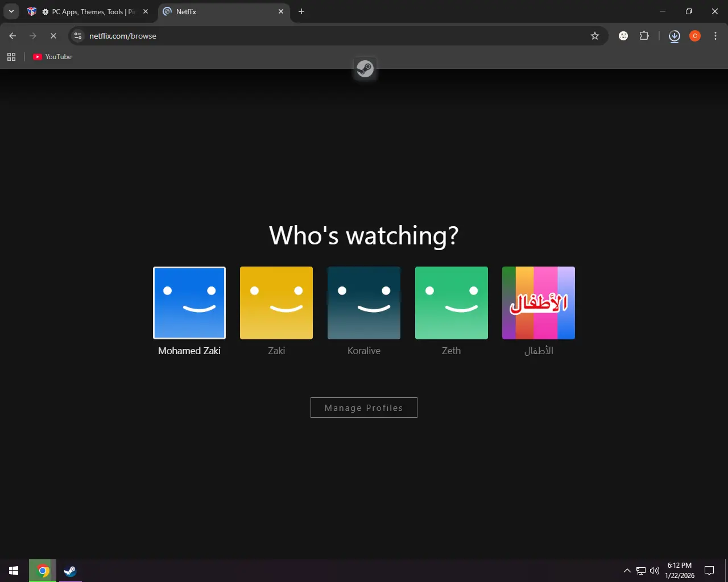
Task: Expand the tab search dropdown
Action: point(11,11)
